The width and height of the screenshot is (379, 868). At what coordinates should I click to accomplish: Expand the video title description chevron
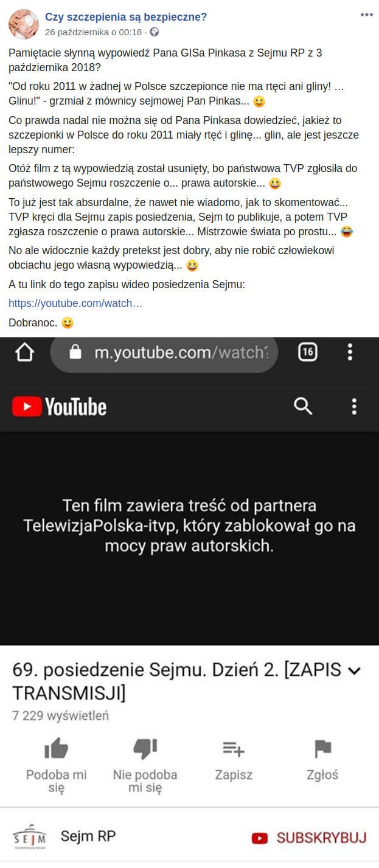pyautogui.click(x=353, y=671)
